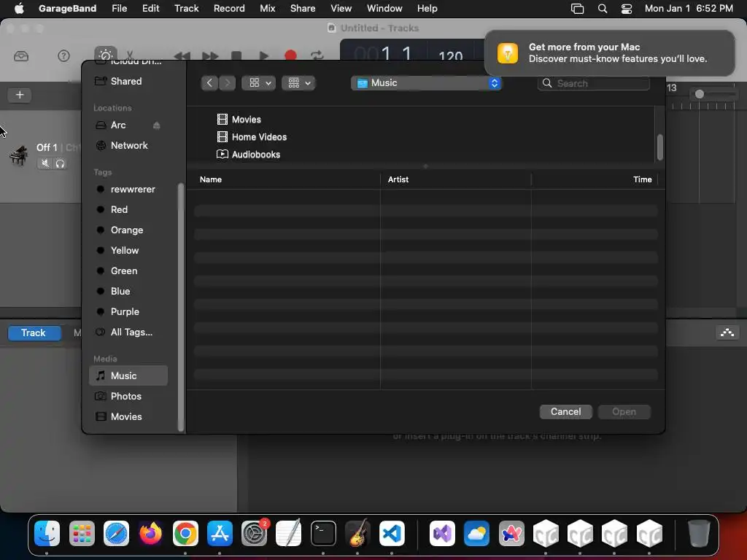747x560 pixels.
Task: Sort by the Time column
Action: (x=642, y=179)
